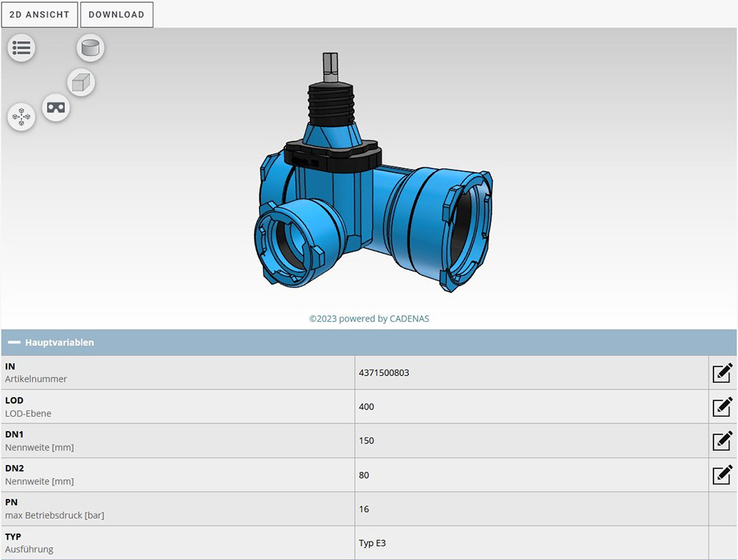The height and width of the screenshot is (560, 738).
Task: Select article number 4371500803
Action: pos(384,373)
